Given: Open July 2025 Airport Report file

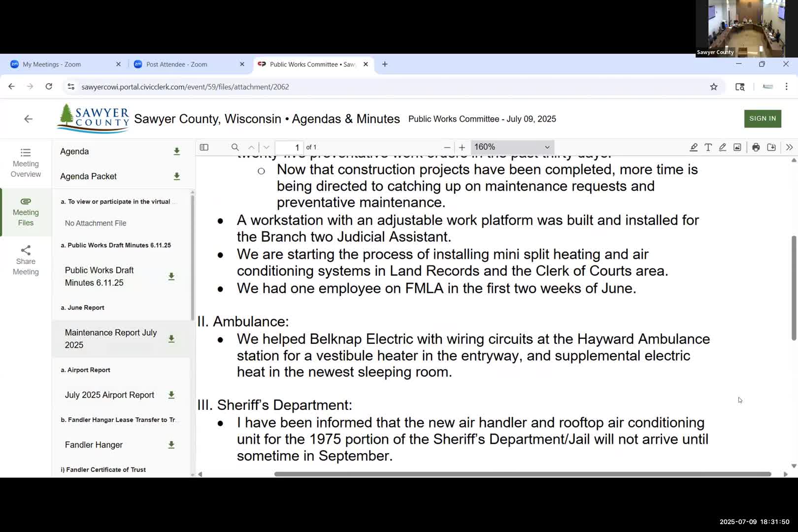Looking at the screenshot, I should (109, 395).
